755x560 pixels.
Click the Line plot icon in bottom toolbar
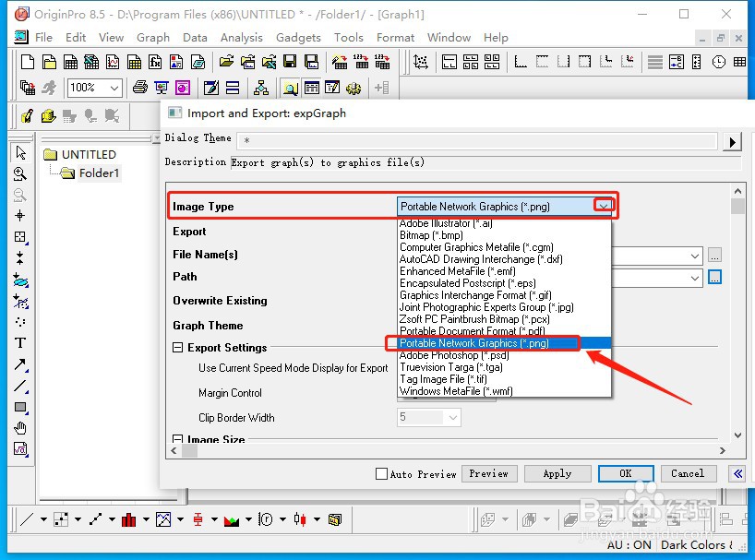27,519
